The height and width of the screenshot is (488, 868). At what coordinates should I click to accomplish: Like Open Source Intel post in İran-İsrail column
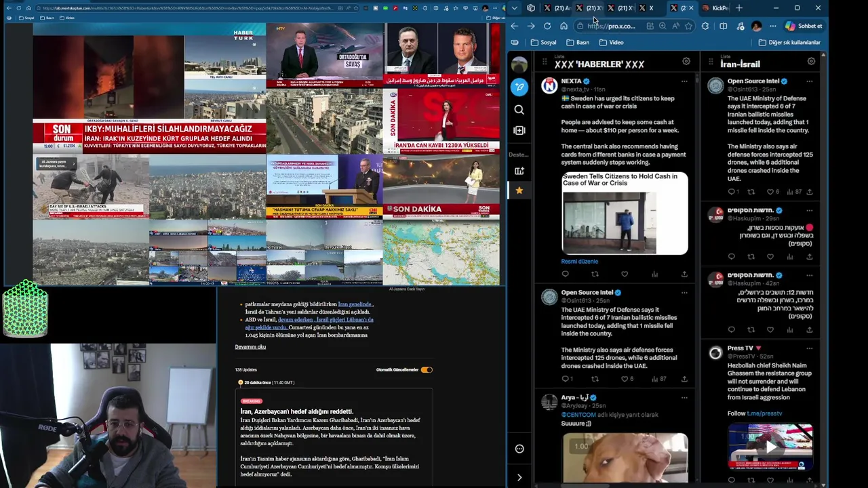[x=770, y=192]
